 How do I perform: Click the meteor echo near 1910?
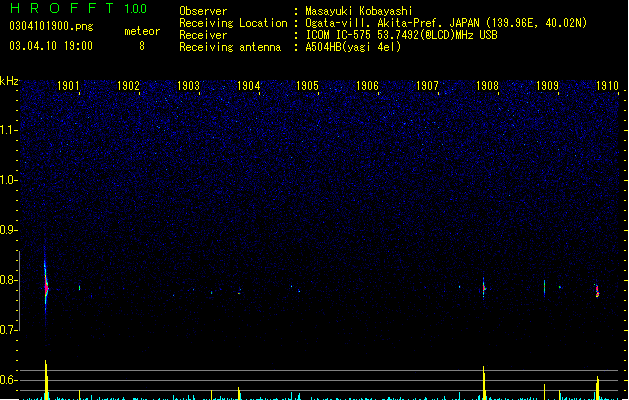[x=597, y=291]
